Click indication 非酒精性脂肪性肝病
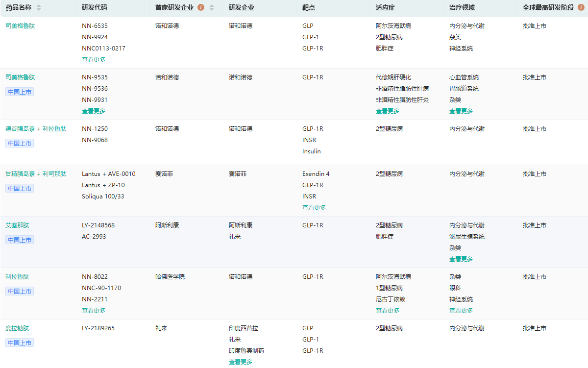 tap(402, 89)
